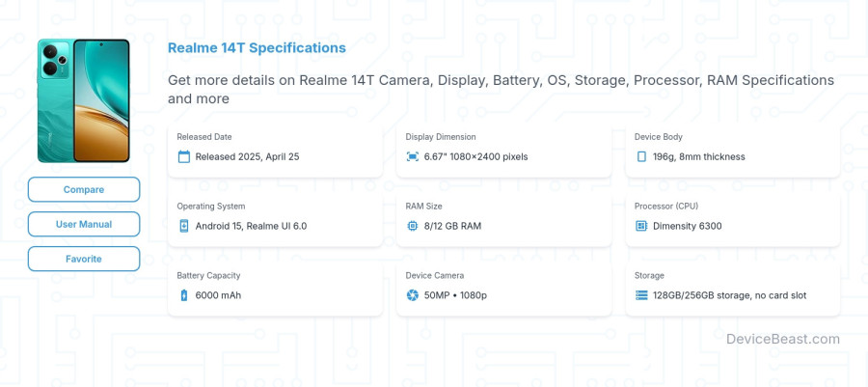
Task: Open the Compare button
Action: (84, 189)
